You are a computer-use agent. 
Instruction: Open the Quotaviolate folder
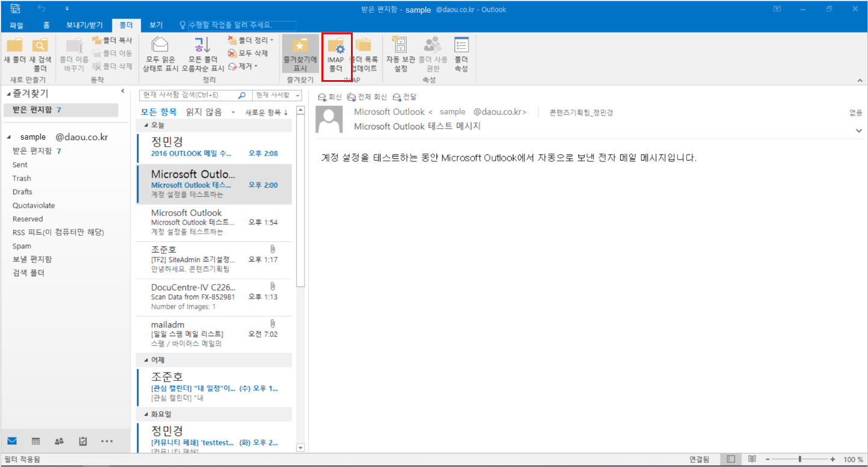(x=33, y=205)
